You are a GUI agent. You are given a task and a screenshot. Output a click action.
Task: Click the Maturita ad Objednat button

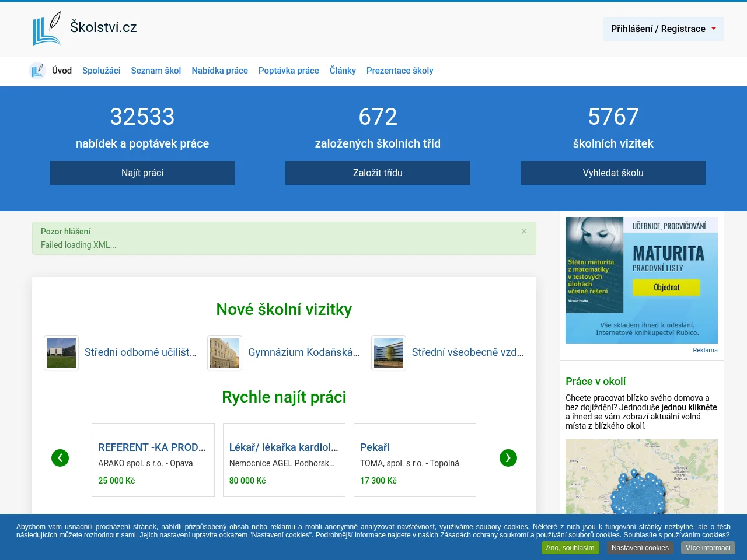pyautogui.click(x=666, y=288)
